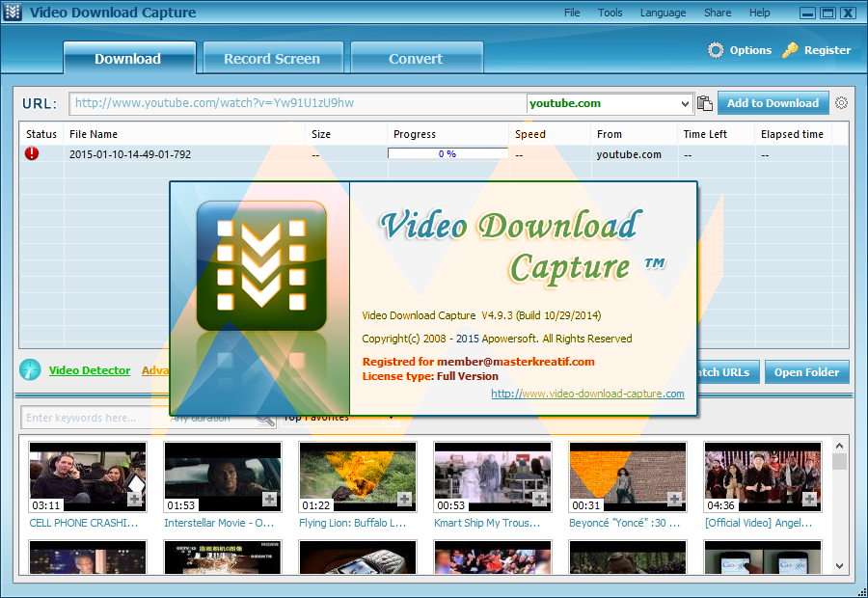Add Beyoncé Yoncé video with plus icon

tap(675, 500)
